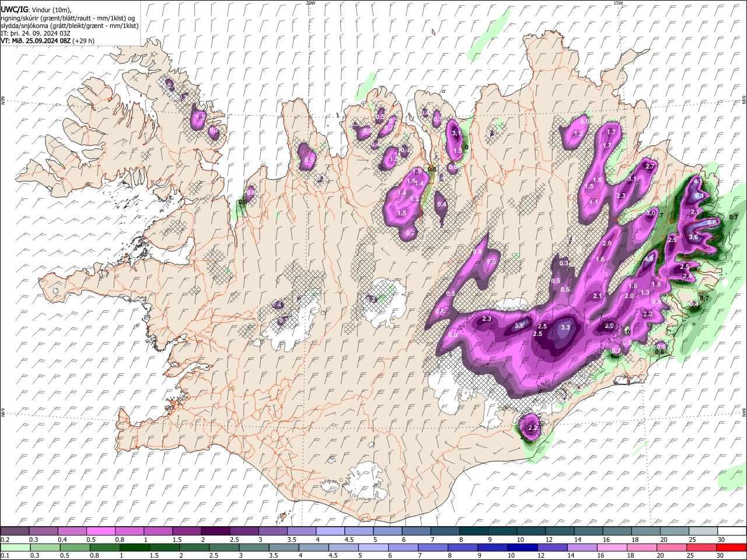Screen dimensions: 747x560
Task: Click the 0.5 bright pink swatch, top legend row
Action: (100, 531)
